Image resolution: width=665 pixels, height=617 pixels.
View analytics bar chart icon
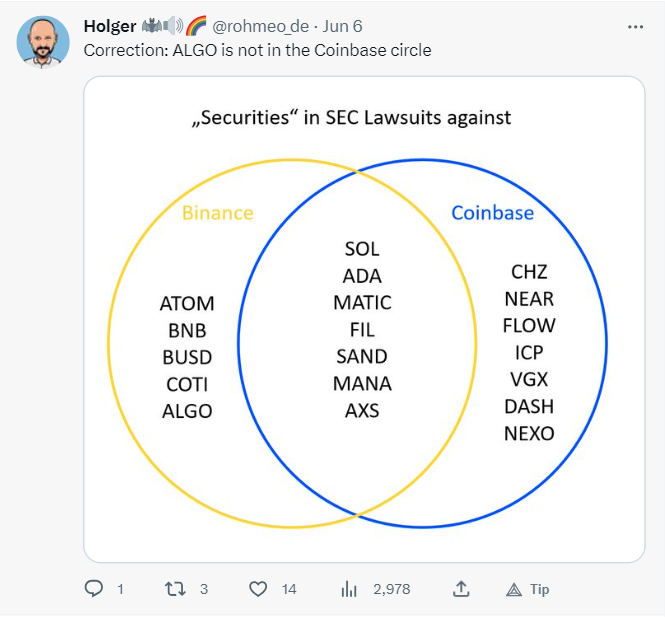point(349,589)
